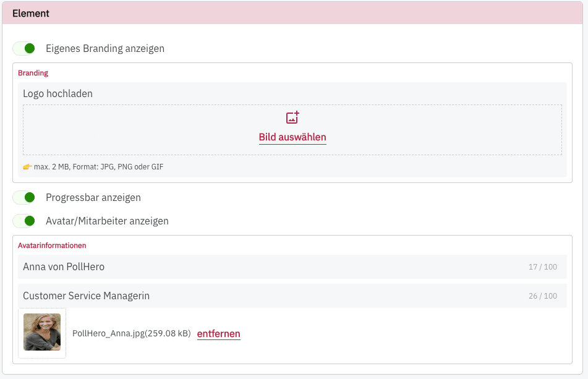Screen dimensions: 588x379
Task: Click the Avatarinformationen group title
Action: [52, 245]
